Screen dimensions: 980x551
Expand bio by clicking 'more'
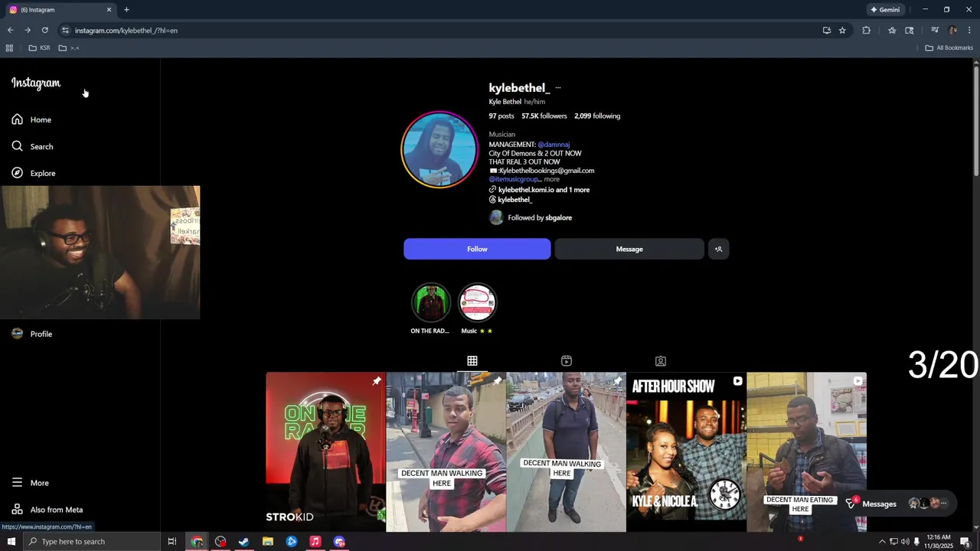551,179
